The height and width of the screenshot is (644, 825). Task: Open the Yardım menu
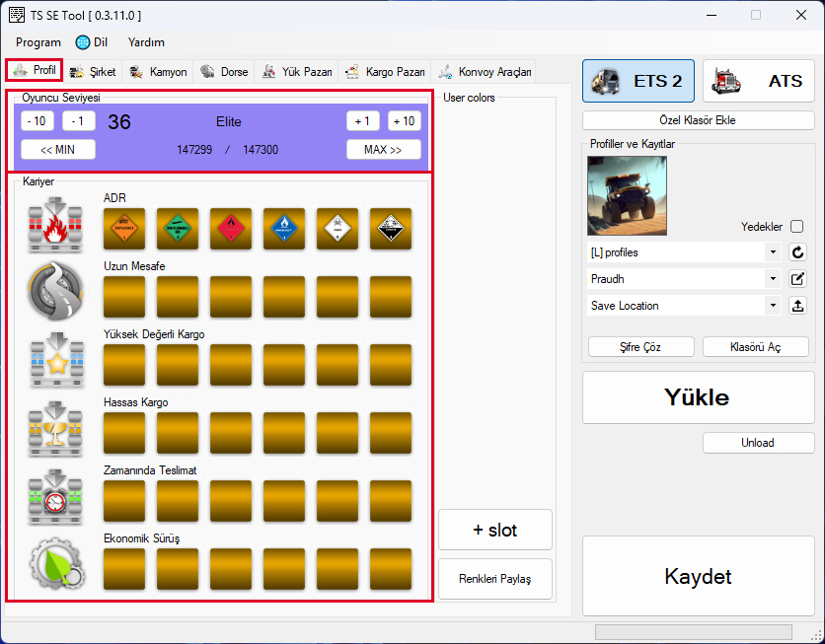click(146, 42)
